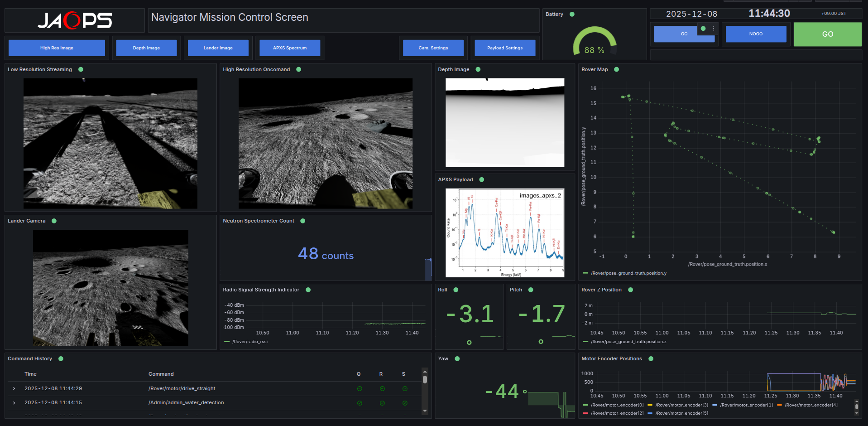The height and width of the screenshot is (426, 868).
Task: Click S check icon for drive_straight row
Action: pos(405,388)
